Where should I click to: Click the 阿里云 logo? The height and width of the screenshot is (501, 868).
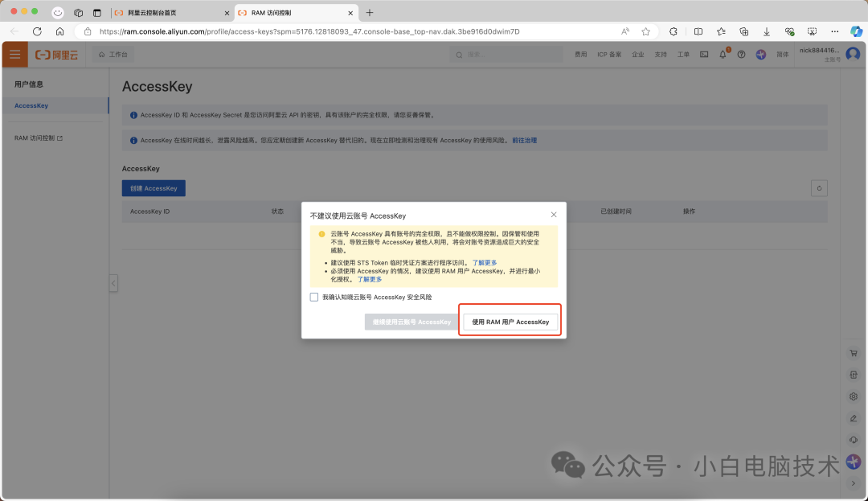point(56,54)
